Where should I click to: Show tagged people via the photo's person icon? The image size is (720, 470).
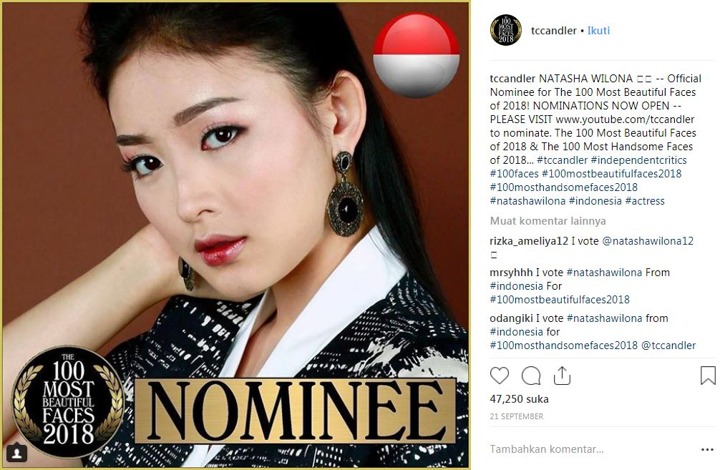click(17, 453)
